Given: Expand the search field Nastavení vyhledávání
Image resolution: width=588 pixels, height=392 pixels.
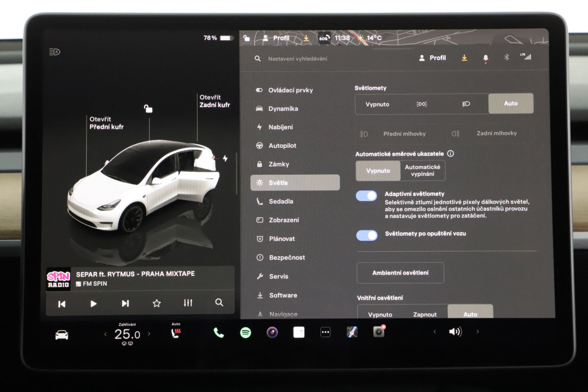Looking at the screenshot, I should [x=299, y=59].
